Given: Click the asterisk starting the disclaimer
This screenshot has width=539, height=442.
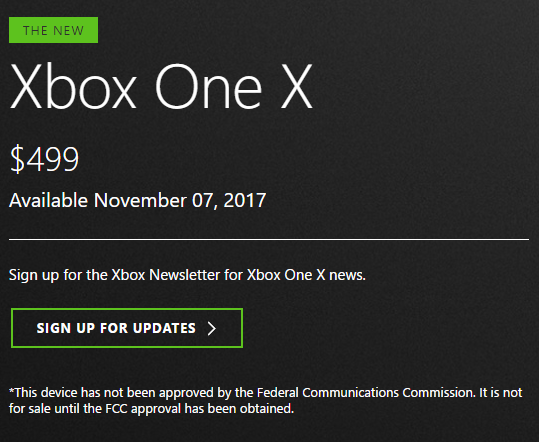Looking at the screenshot, I should tap(12, 390).
